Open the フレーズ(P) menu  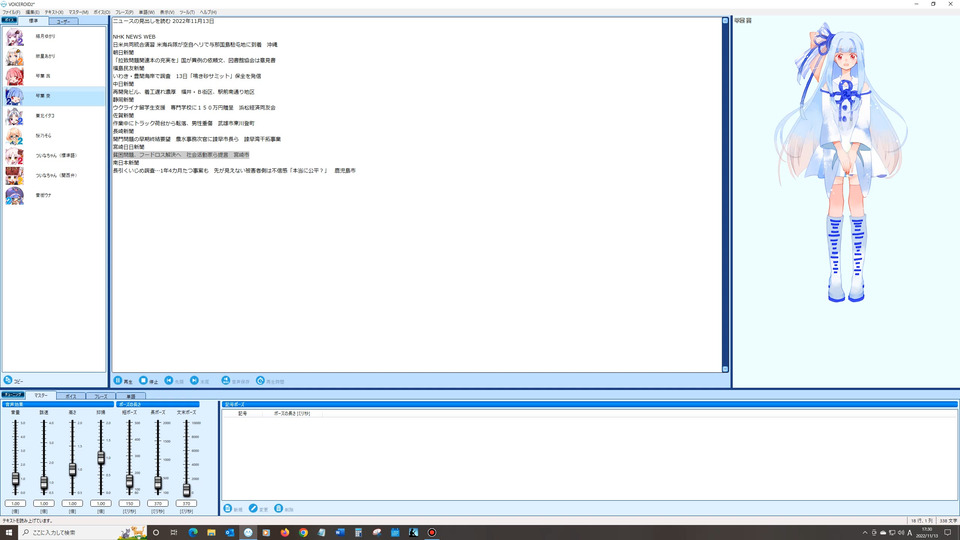coord(124,12)
